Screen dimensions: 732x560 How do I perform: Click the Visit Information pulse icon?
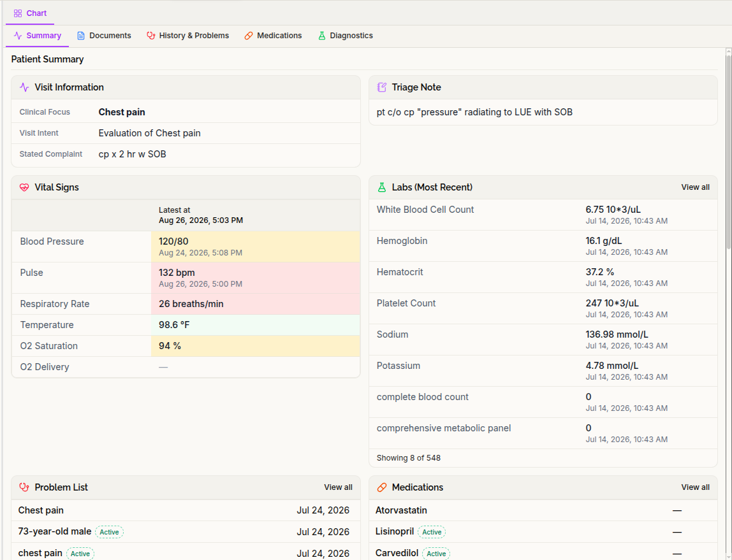(x=24, y=87)
